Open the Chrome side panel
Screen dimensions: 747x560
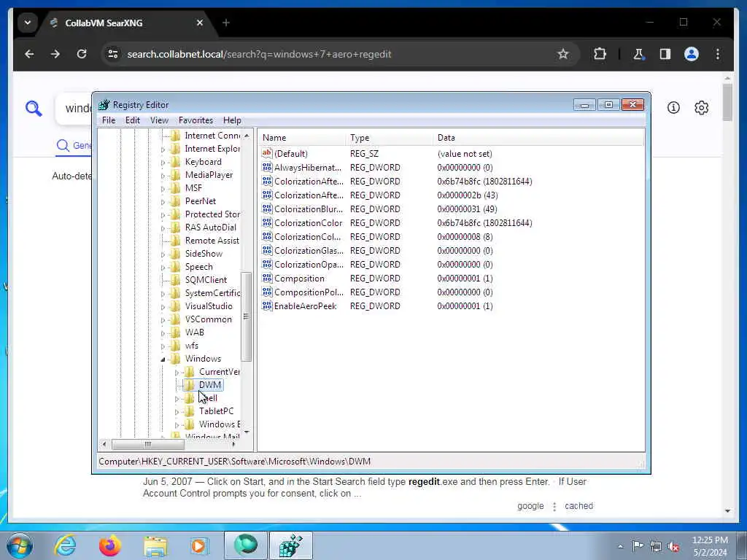tap(665, 54)
